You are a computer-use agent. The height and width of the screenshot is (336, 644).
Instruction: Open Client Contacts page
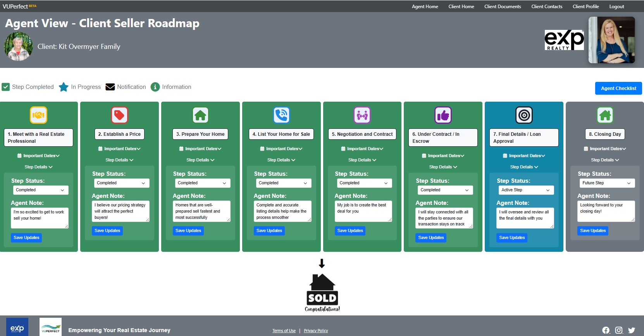(x=547, y=7)
